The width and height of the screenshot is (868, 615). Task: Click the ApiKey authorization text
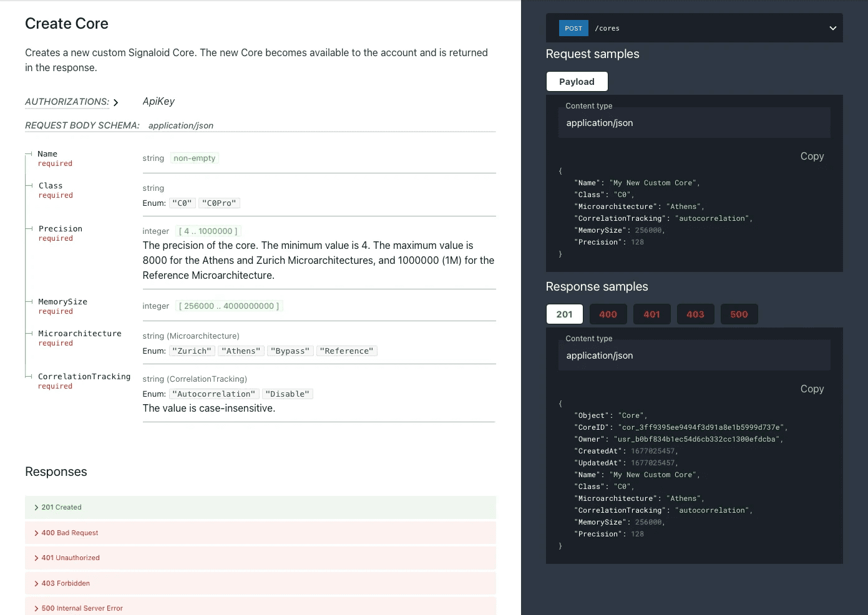(x=158, y=101)
